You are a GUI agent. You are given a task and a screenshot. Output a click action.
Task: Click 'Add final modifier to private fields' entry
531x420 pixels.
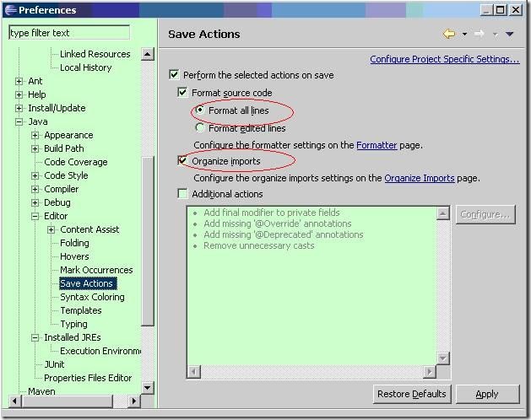coord(272,213)
